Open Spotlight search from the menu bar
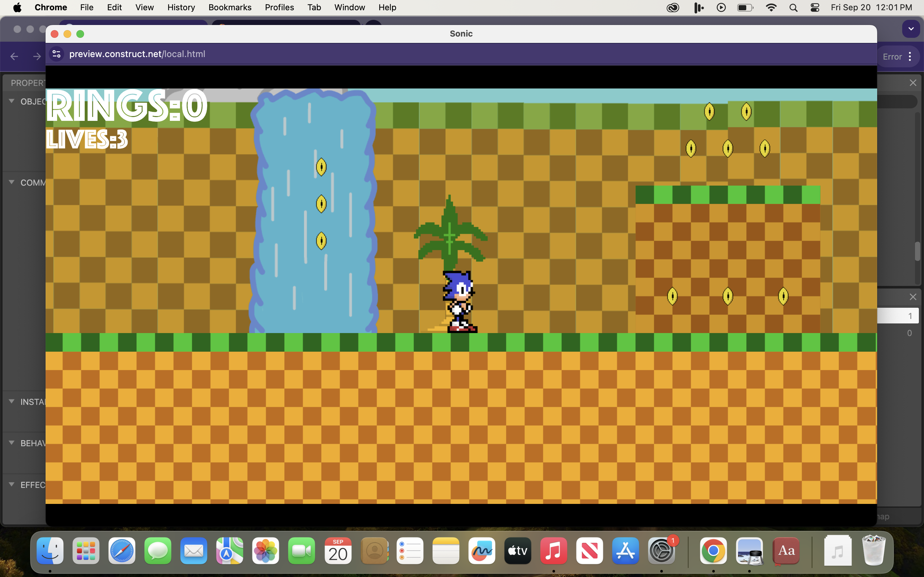The image size is (924, 577). pos(793,7)
